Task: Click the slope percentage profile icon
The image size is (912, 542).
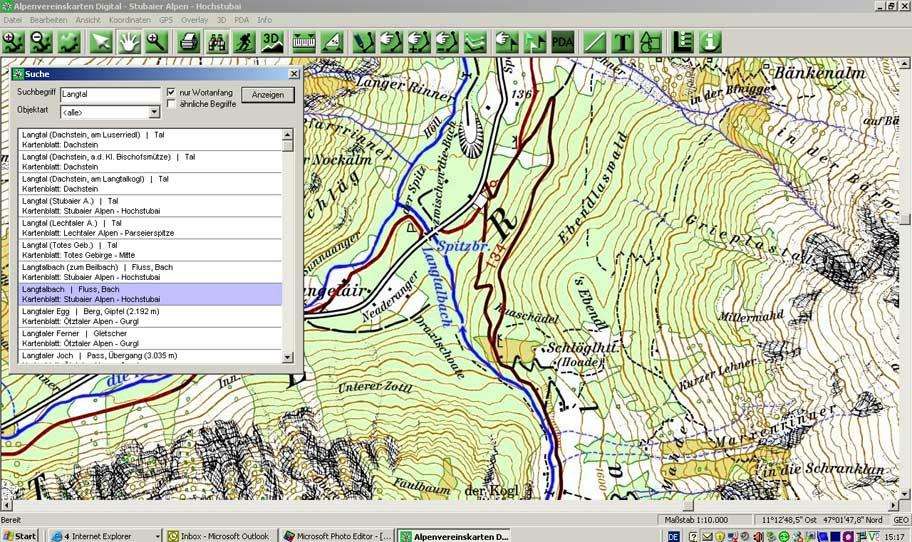Action: (x=332, y=42)
